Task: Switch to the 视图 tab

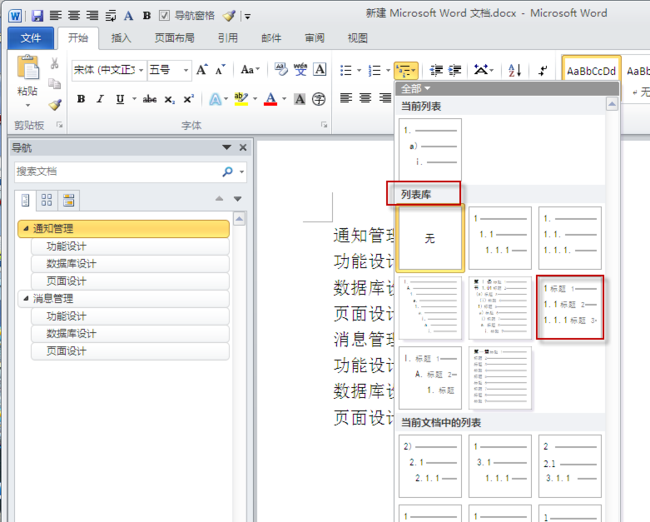Action: [358, 38]
